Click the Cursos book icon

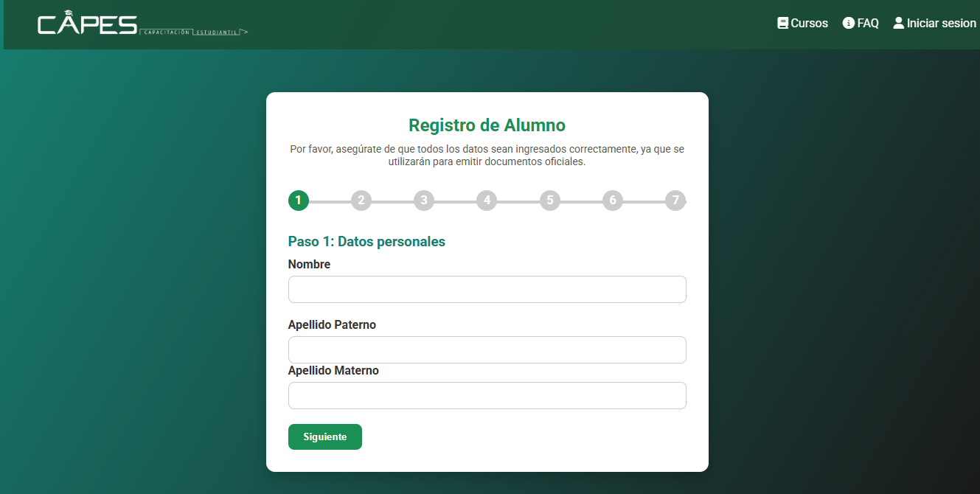[782, 23]
